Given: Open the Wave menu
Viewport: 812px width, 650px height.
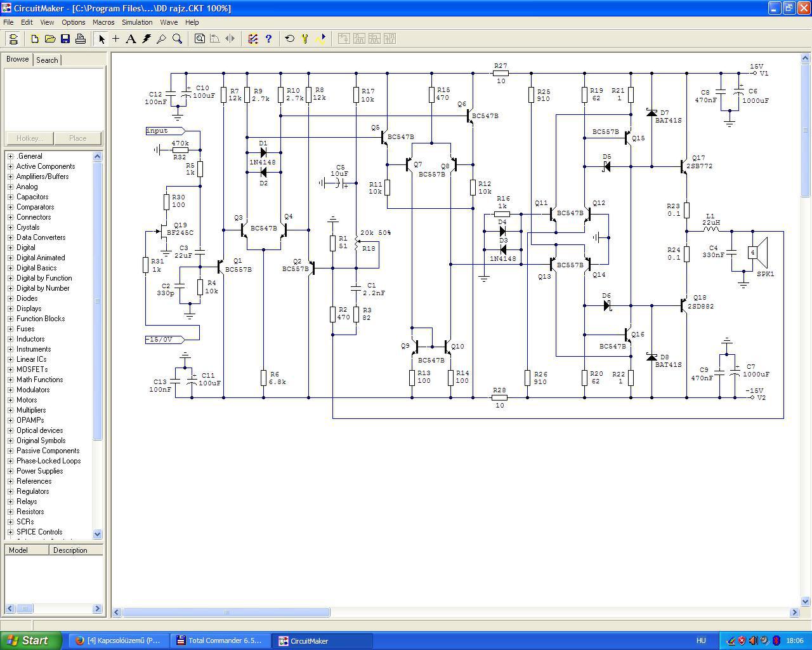Looking at the screenshot, I should (169, 22).
